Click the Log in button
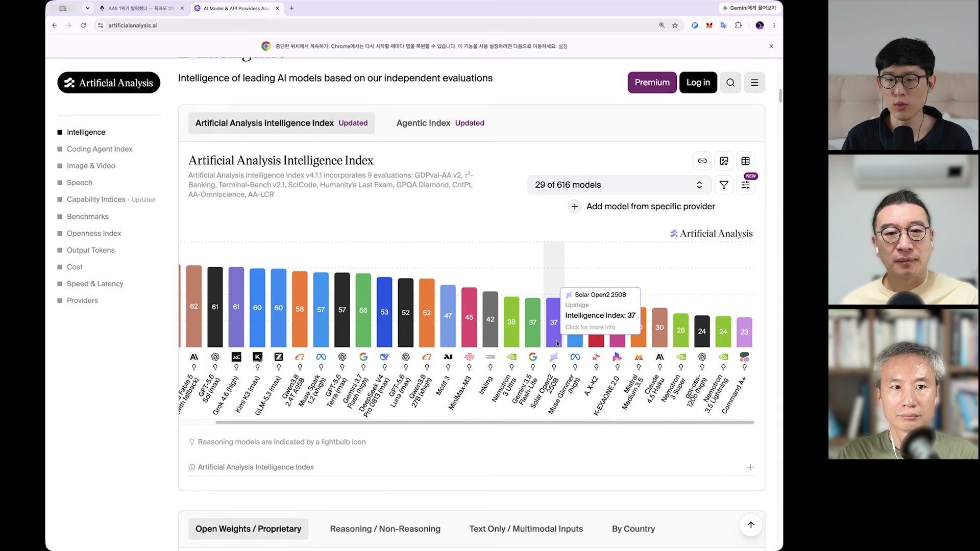 coord(698,83)
